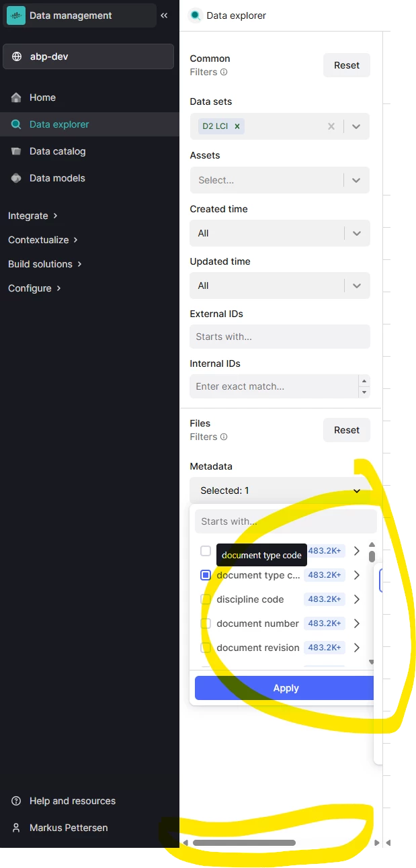Click the Common Filters info icon
This screenshot has width=416, height=868.
(x=224, y=72)
